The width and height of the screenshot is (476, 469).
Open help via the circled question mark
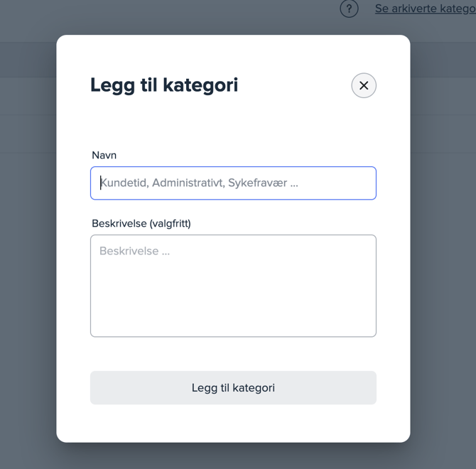[349, 9]
